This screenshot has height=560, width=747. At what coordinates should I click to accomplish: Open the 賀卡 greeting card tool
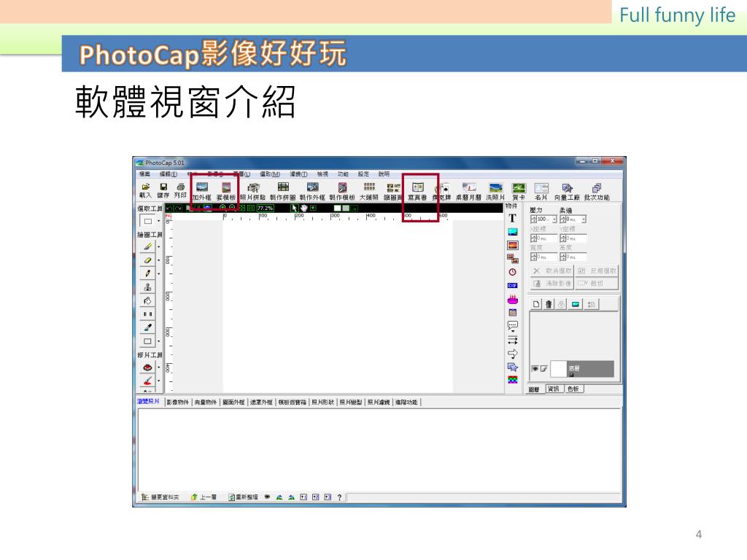click(519, 192)
